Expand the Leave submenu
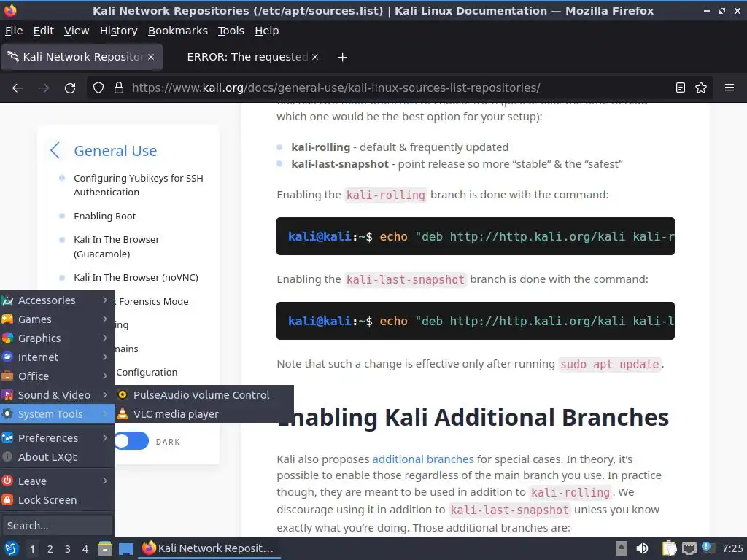Screen dimensions: 747x560 coord(58,481)
